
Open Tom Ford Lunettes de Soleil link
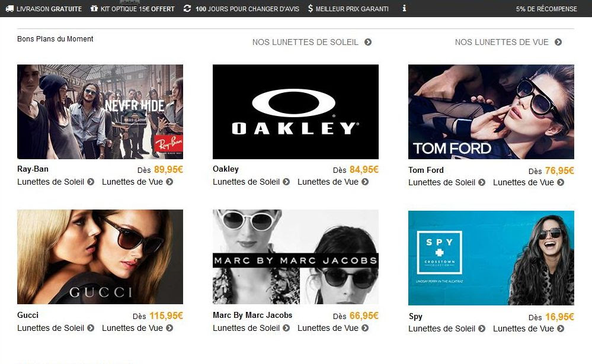tap(441, 182)
